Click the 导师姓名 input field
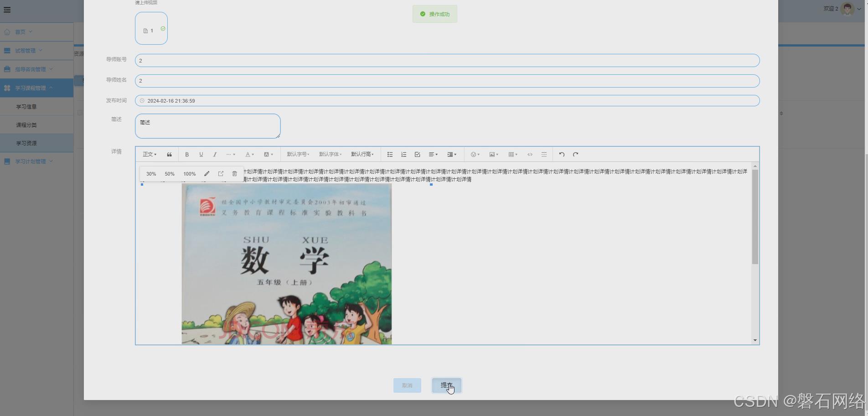This screenshot has height=416, width=868. (447, 81)
